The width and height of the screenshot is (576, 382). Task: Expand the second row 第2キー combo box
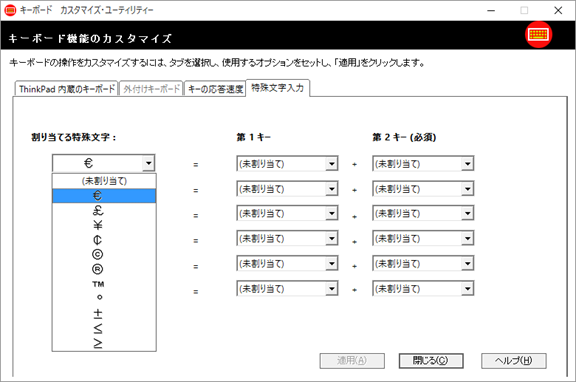click(467, 189)
